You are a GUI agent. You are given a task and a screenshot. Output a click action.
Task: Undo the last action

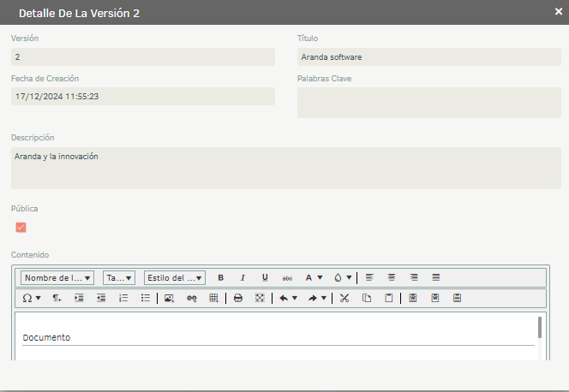pos(284,298)
